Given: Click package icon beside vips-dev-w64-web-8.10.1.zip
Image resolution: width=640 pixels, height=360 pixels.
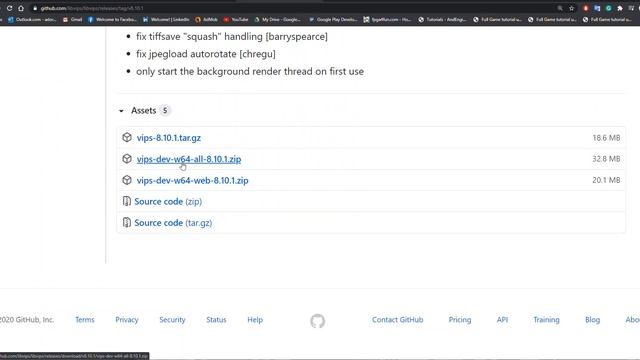Looking at the screenshot, I should 127,180.
